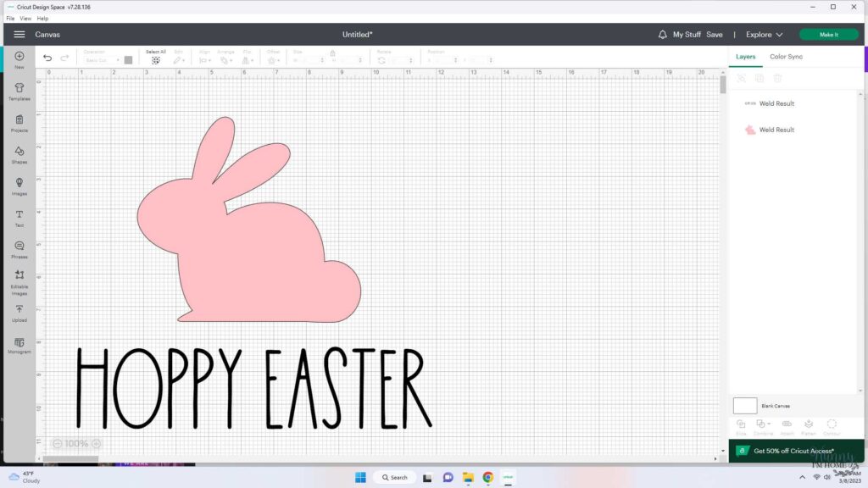Open Chrome from taskbar
The image size is (868, 488).
coord(487,478)
